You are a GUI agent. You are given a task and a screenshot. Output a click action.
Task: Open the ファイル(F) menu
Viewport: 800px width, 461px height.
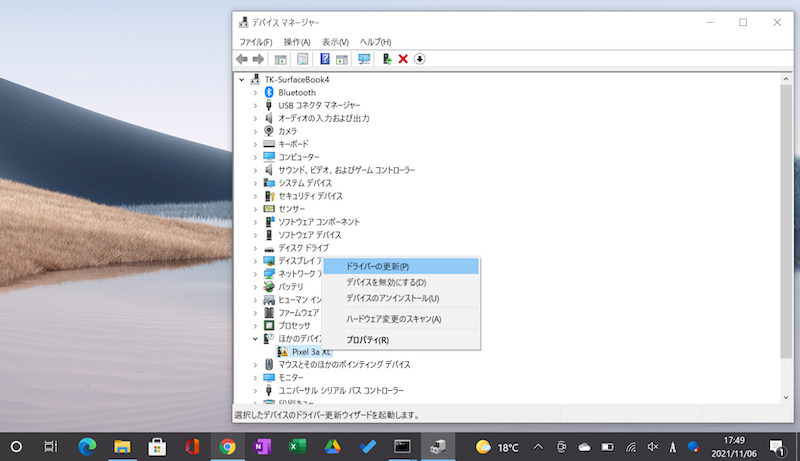pyautogui.click(x=255, y=42)
